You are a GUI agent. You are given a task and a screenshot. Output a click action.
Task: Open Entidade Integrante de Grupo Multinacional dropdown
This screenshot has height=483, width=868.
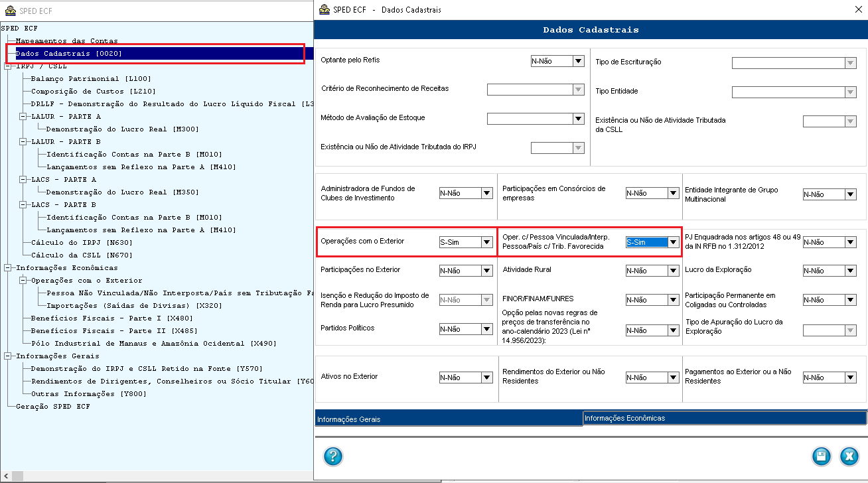click(851, 194)
